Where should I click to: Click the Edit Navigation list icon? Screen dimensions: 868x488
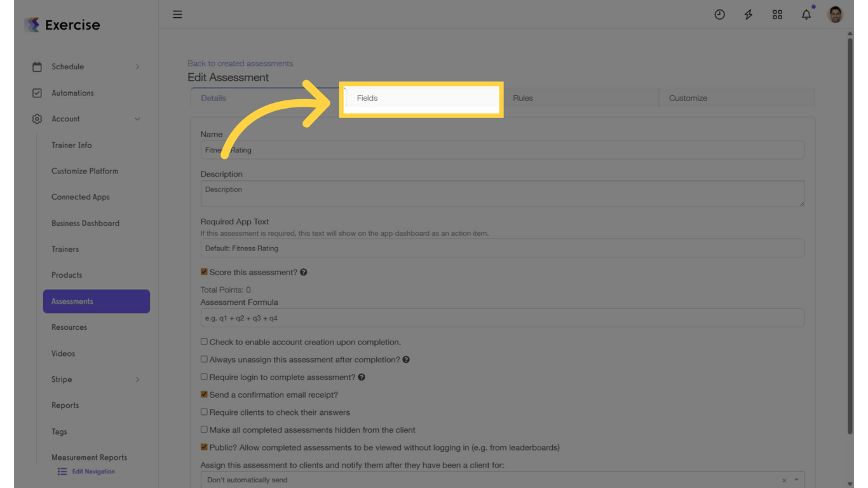(62, 471)
